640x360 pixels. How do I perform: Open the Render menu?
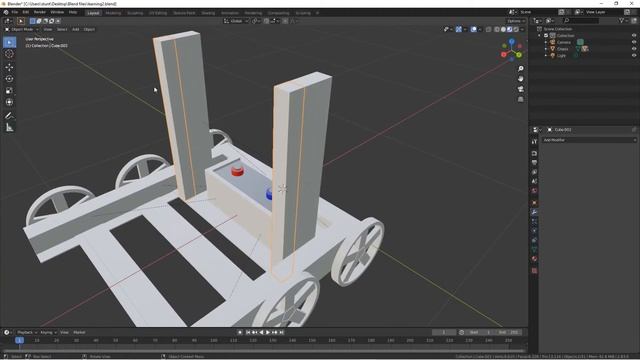[x=40, y=12]
